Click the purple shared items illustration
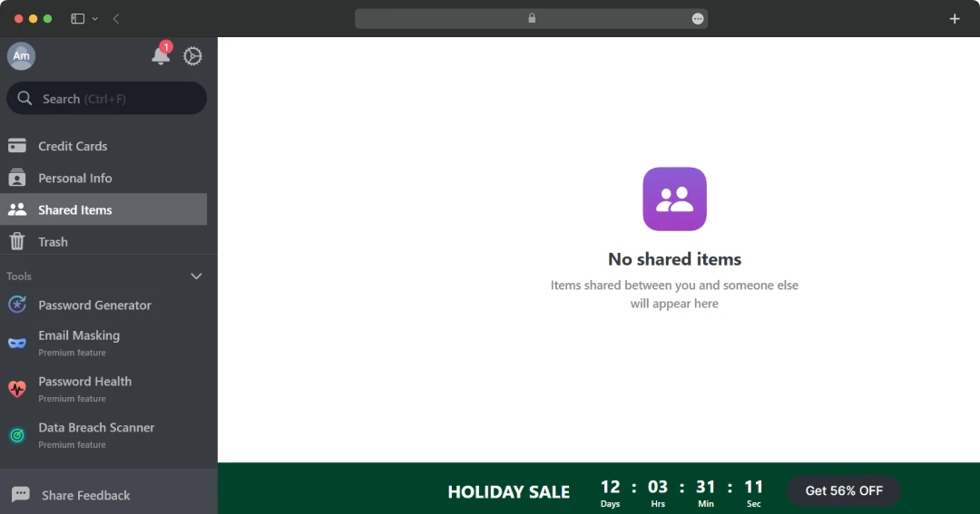Viewport: 980px width, 514px height. coord(674,199)
